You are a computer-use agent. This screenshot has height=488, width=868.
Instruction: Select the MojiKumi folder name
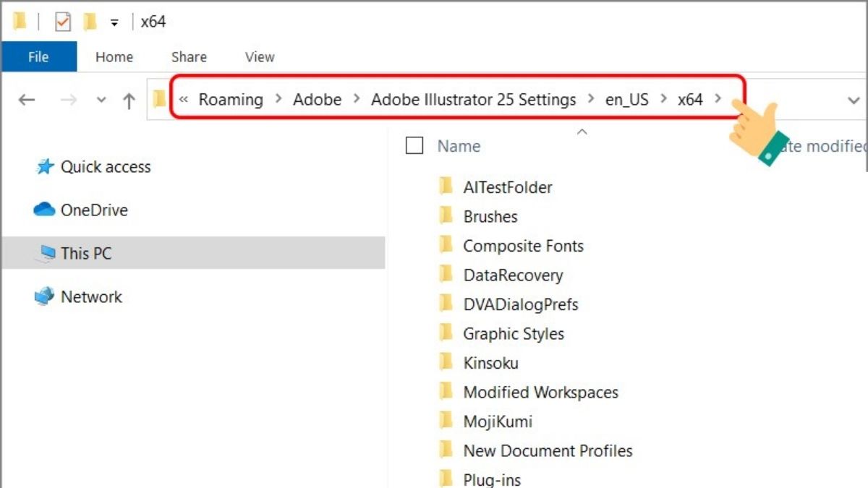pos(498,421)
